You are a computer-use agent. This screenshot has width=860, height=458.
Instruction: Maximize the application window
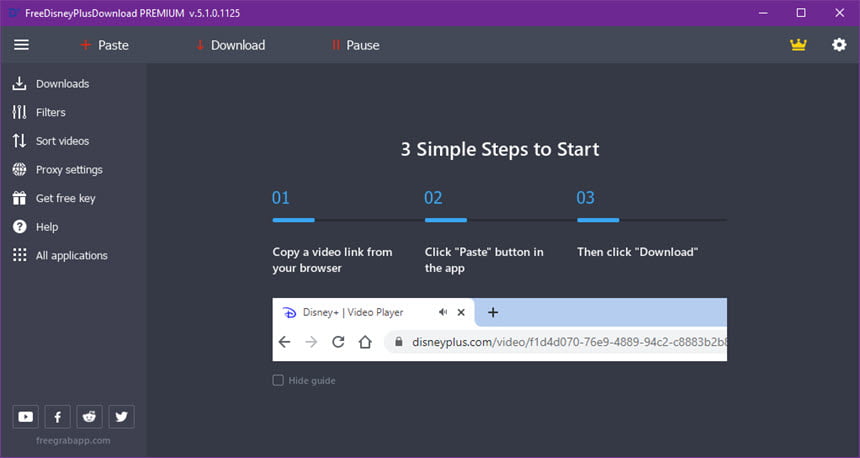click(801, 13)
